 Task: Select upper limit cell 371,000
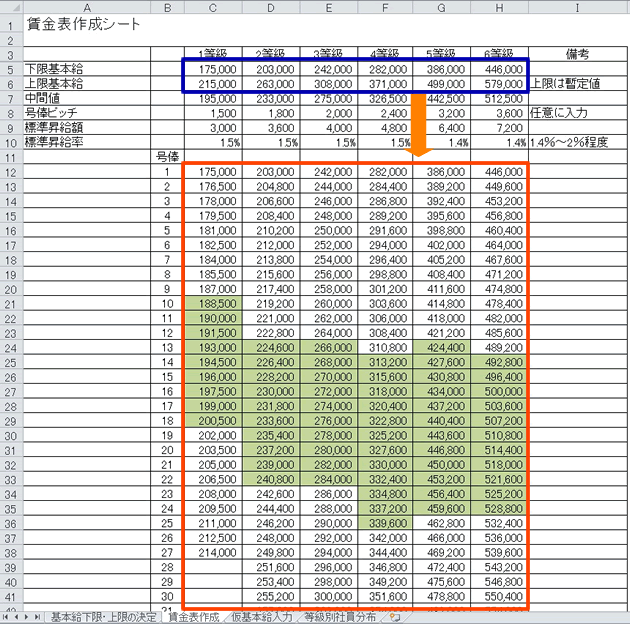tap(385, 84)
